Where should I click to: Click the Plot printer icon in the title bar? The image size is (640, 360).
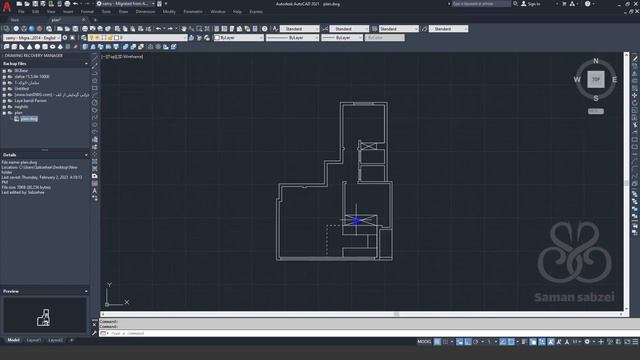pos(67,4)
